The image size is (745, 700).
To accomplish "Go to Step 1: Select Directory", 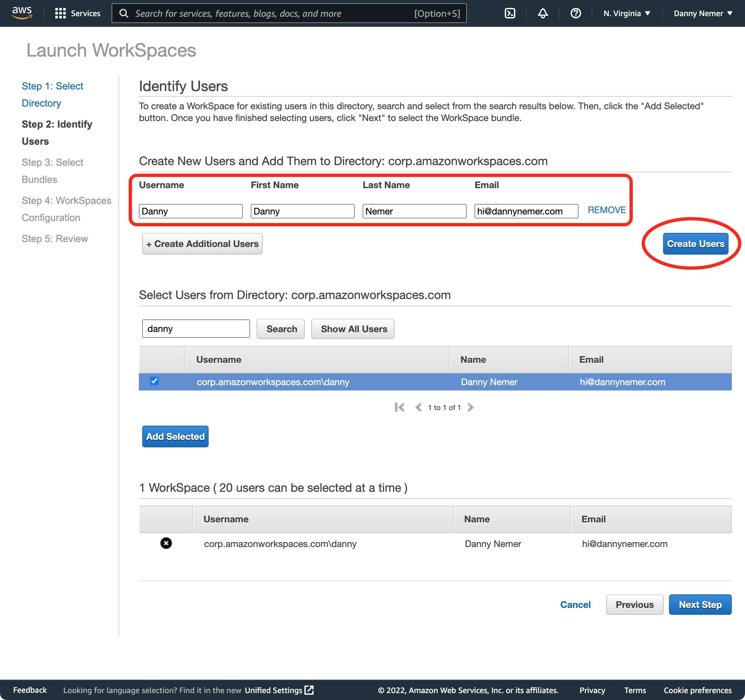I will (x=52, y=94).
